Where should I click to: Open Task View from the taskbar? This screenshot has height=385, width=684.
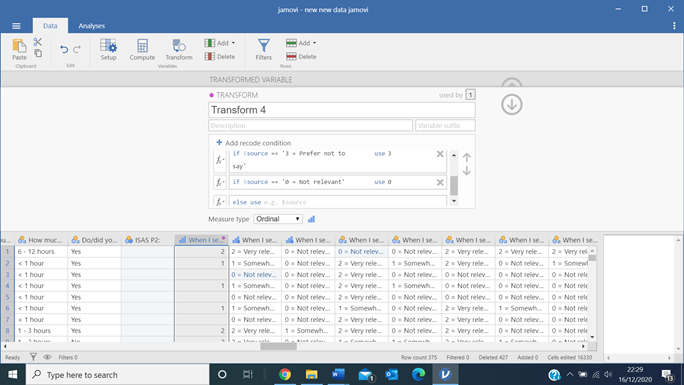click(248, 375)
